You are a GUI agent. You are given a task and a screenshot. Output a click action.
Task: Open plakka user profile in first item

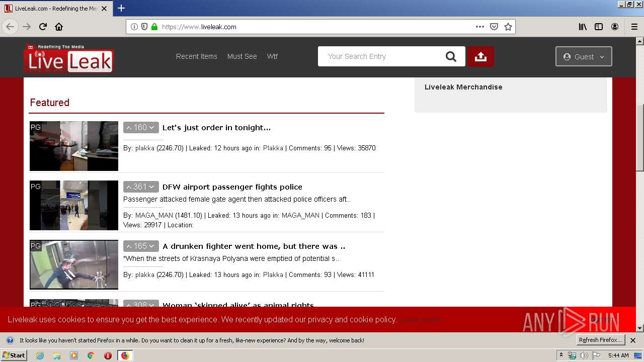[x=145, y=148]
